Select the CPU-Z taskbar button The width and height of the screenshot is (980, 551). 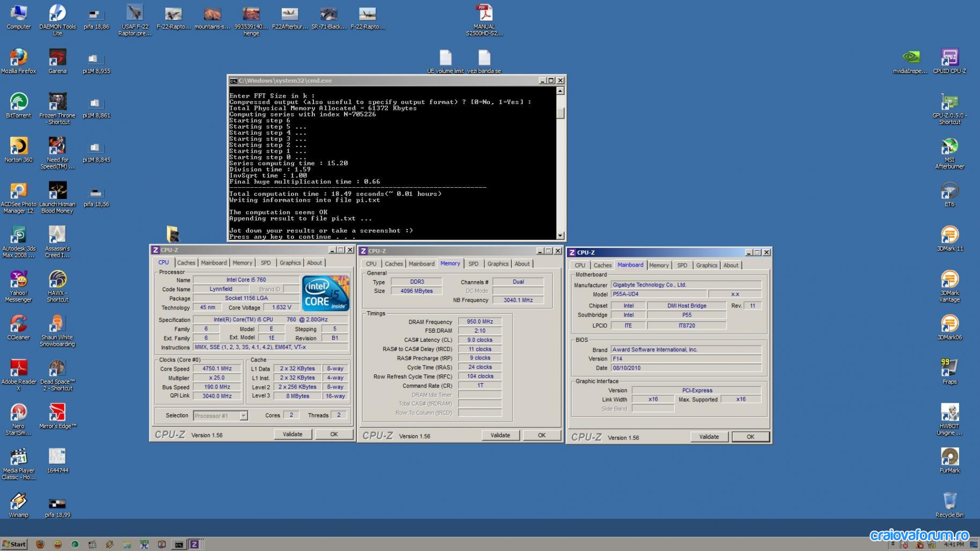tap(194, 544)
